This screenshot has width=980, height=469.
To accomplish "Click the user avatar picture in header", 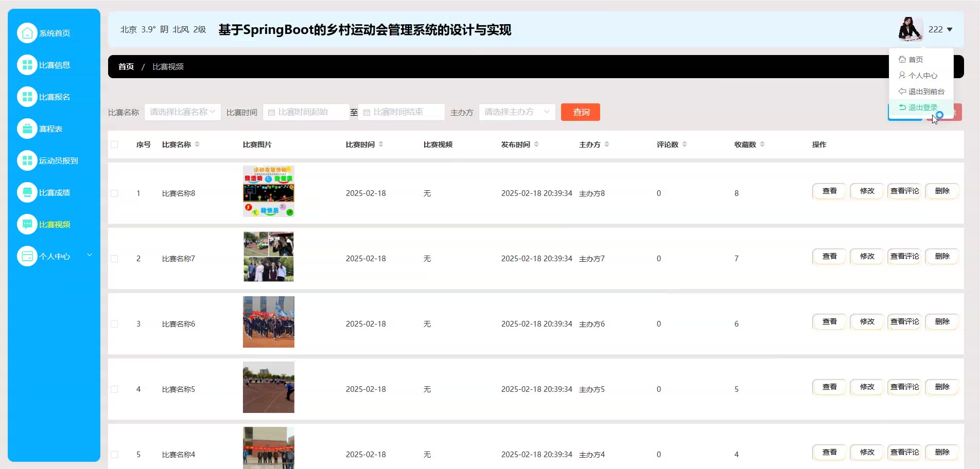I will tap(910, 29).
